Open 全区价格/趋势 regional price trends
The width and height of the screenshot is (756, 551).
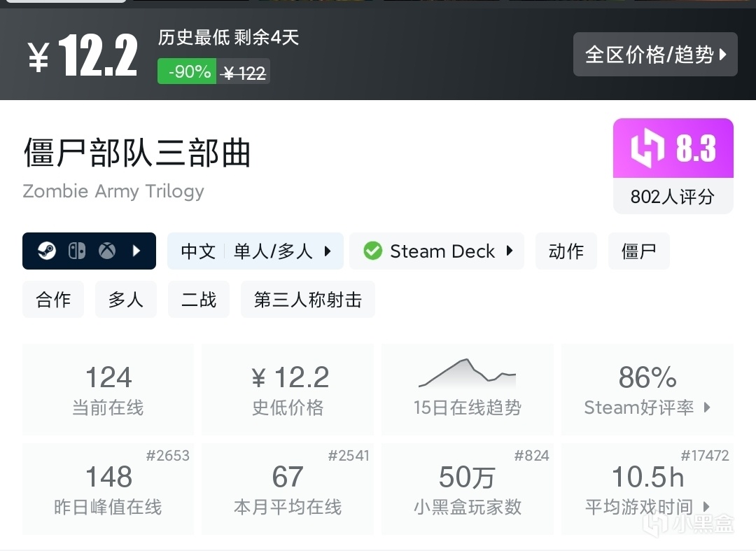(655, 54)
